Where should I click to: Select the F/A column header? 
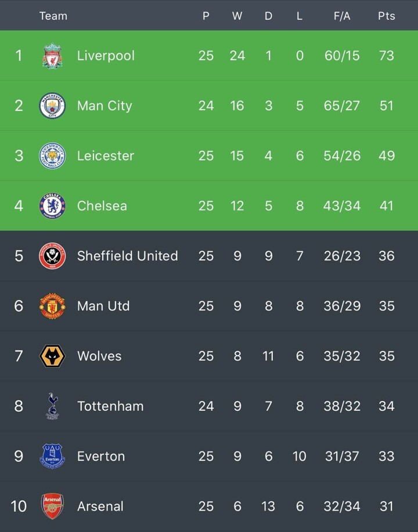342,16
